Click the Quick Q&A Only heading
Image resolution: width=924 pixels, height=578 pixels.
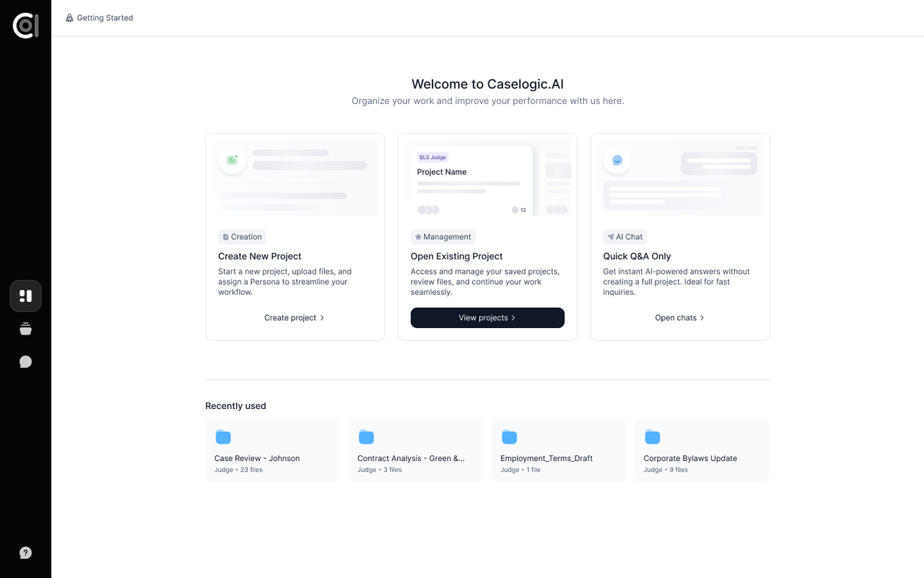[637, 256]
